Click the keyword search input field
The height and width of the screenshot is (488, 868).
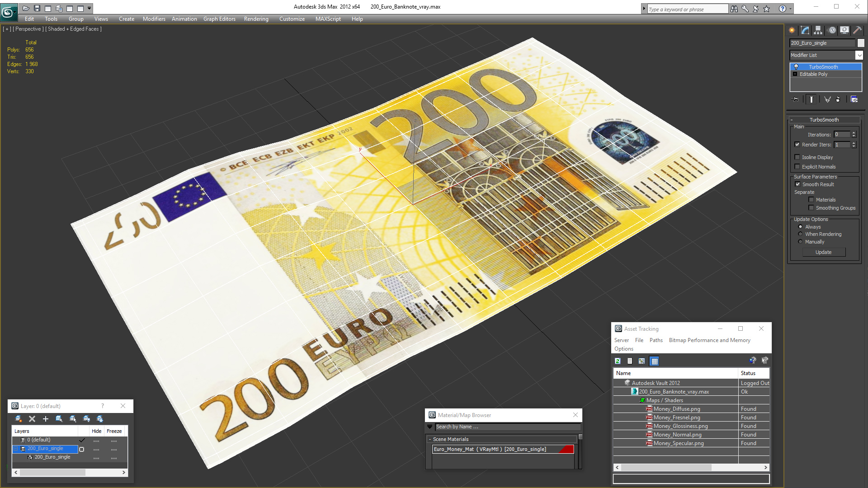point(687,9)
